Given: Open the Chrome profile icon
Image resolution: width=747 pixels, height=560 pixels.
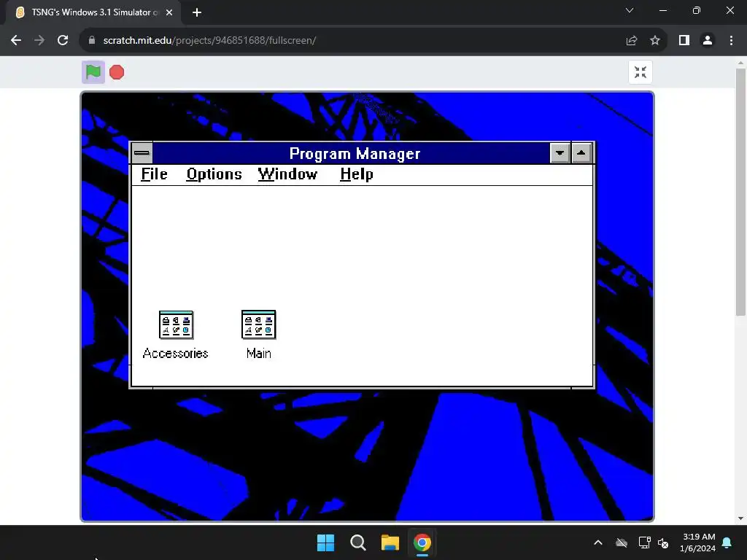Looking at the screenshot, I should pyautogui.click(x=708, y=41).
